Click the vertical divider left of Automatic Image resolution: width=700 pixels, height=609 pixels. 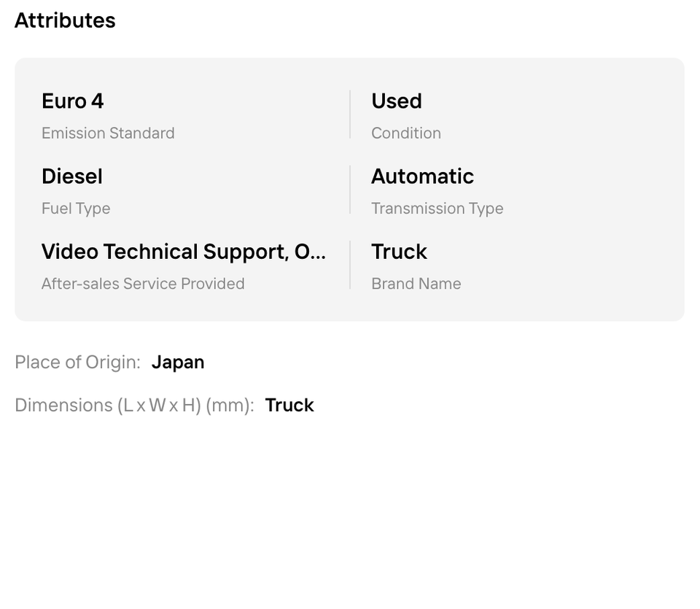pos(350,190)
